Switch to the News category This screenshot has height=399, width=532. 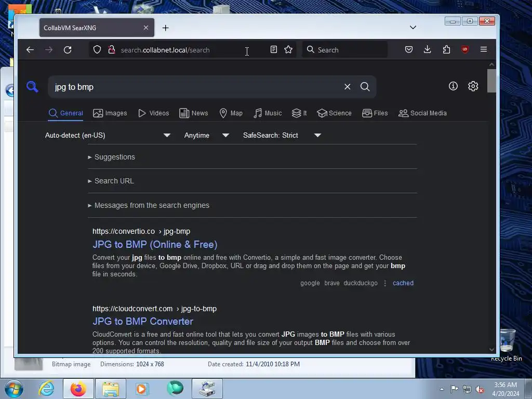pyautogui.click(x=193, y=113)
